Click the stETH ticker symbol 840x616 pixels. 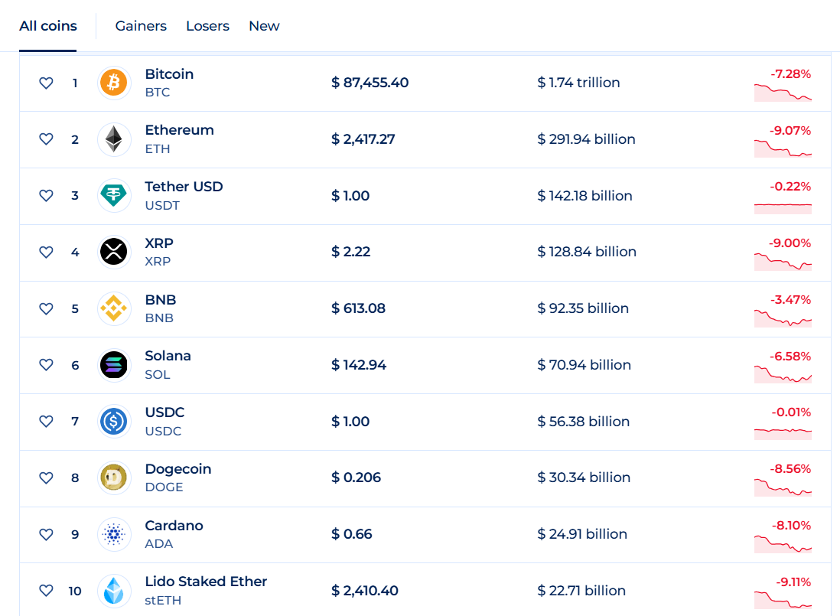(x=164, y=601)
